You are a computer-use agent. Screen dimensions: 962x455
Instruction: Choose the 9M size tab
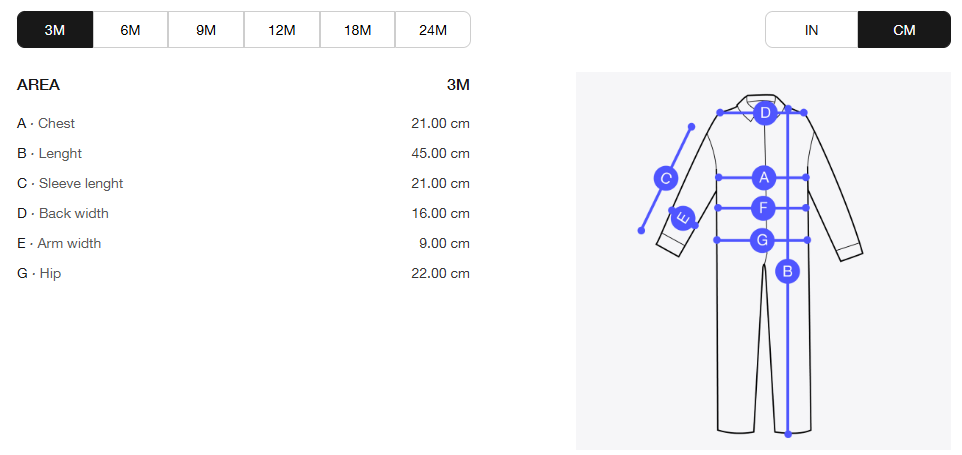point(206,29)
